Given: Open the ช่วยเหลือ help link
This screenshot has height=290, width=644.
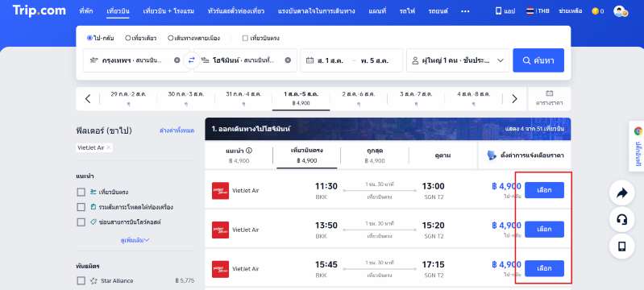Looking at the screenshot, I should point(571,11).
